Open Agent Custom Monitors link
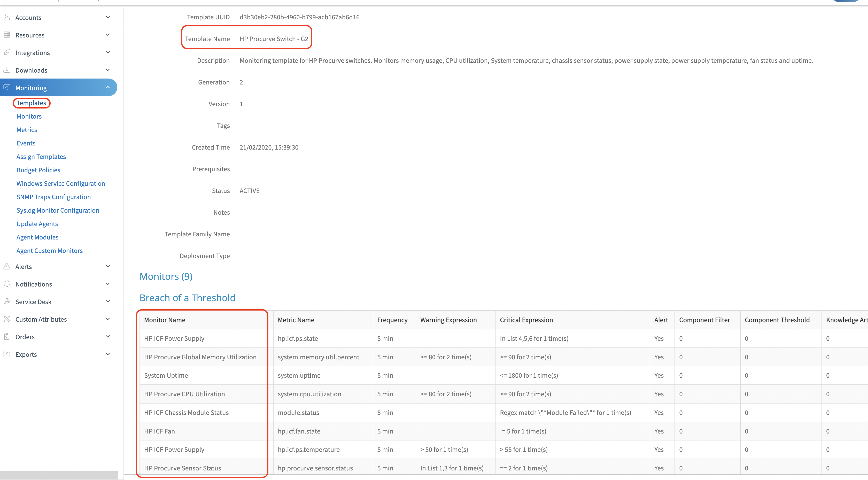The width and height of the screenshot is (868, 480). pyautogui.click(x=50, y=250)
